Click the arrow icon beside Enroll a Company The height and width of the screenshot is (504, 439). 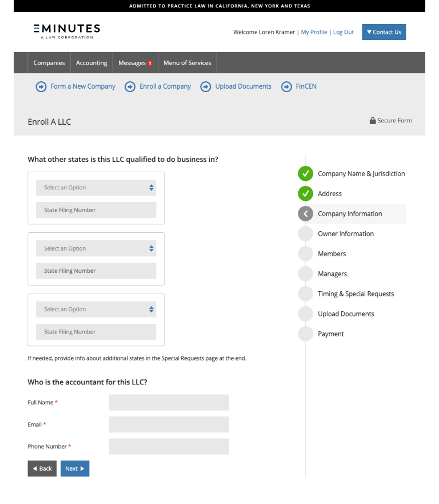click(129, 86)
